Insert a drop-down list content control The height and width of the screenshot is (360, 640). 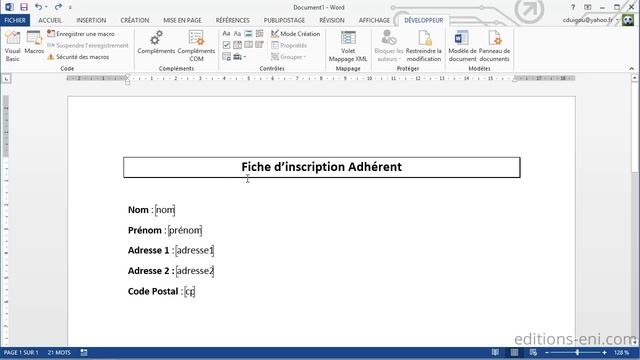248,45
